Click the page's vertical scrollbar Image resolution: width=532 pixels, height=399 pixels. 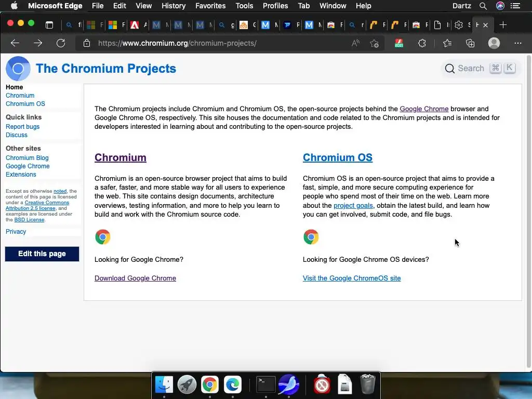[528, 212]
